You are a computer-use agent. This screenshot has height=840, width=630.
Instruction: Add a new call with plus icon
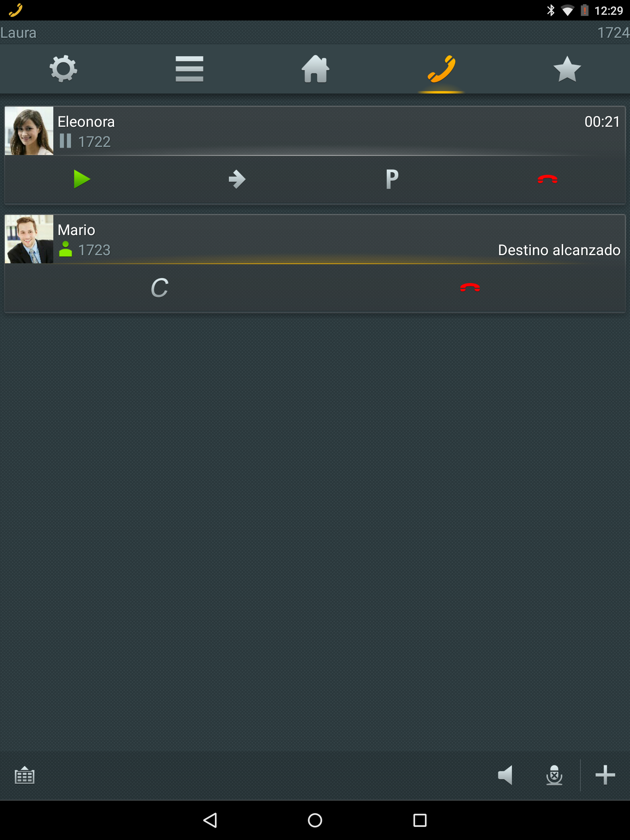tap(605, 775)
